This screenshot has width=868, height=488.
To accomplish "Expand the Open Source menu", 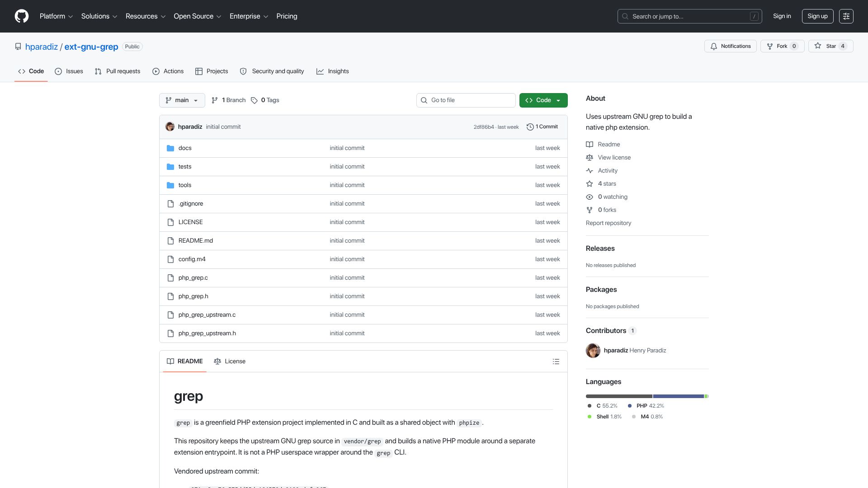I will tap(198, 16).
